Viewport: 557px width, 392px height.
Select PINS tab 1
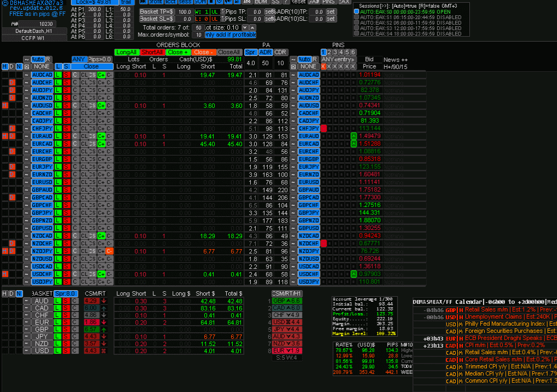point(324,52)
